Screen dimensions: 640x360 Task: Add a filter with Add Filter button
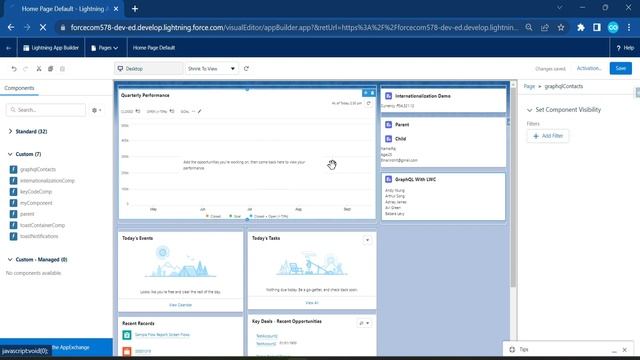point(548,136)
